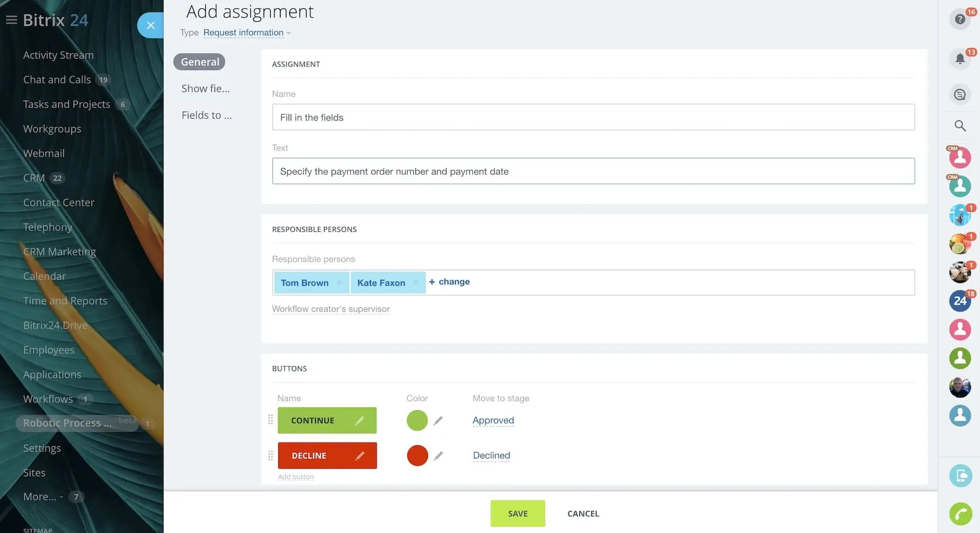This screenshot has height=533, width=980.
Task: Click the green phone call icon
Action: [x=960, y=513]
